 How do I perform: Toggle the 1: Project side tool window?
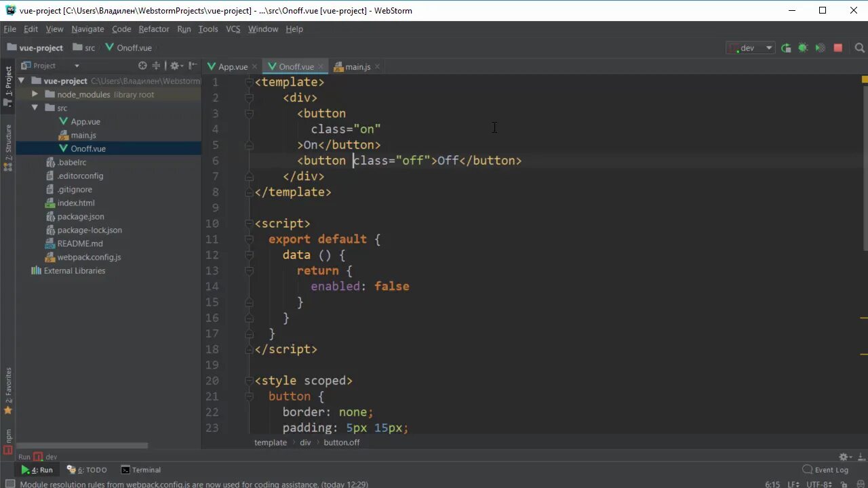click(x=8, y=86)
